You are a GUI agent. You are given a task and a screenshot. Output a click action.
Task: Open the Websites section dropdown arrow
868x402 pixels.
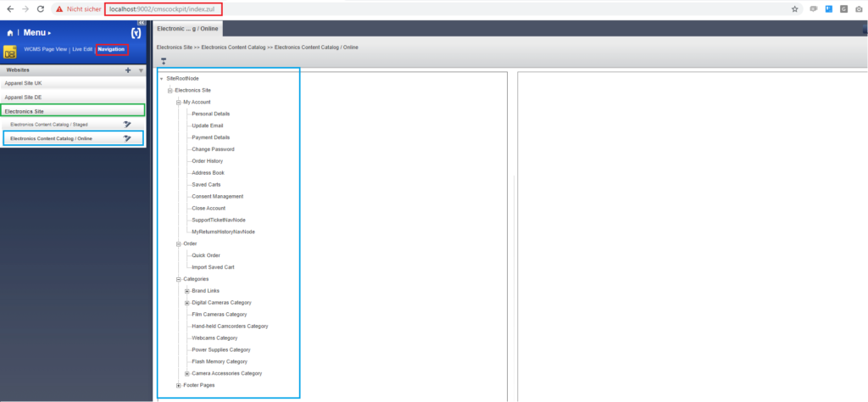click(x=141, y=70)
